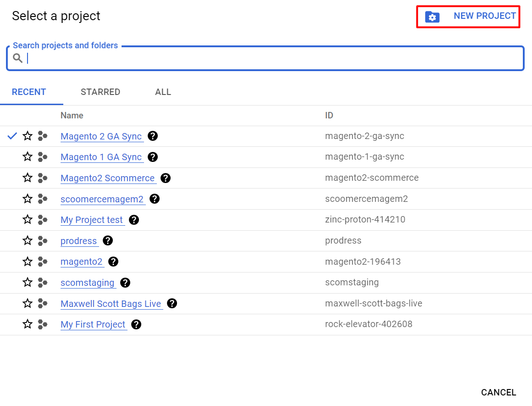This screenshot has height=406, width=532.
Task: Open the Maxwell Scott Bags Live project
Action: click(111, 304)
